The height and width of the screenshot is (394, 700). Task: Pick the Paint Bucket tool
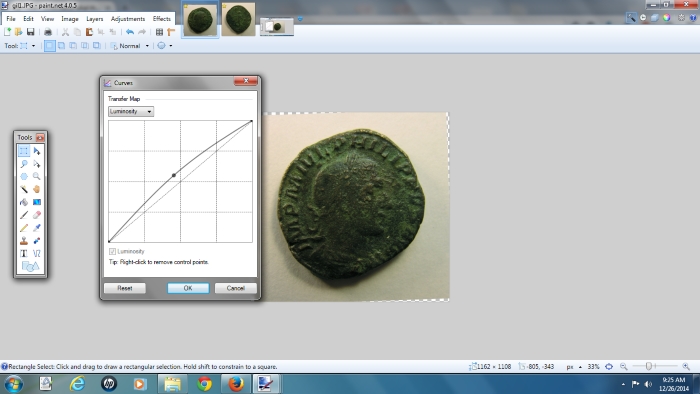(x=24, y=202)
